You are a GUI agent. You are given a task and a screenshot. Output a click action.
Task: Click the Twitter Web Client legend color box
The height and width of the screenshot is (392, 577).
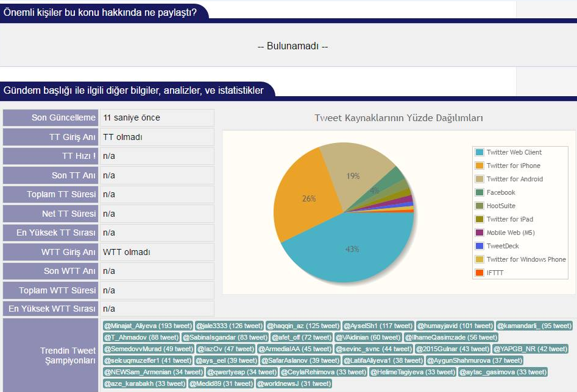pos(480,152)
